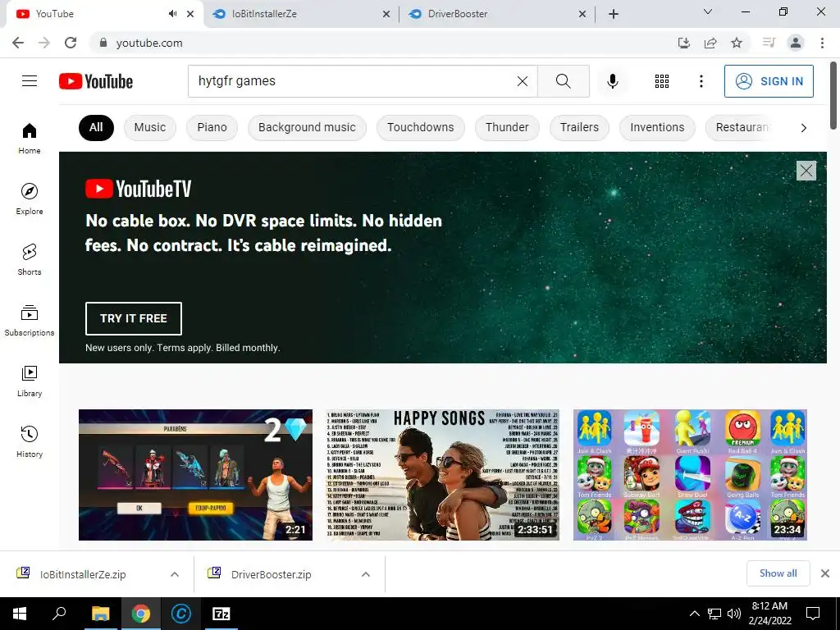Select the Piano filter chip
Screen dimensions: 840x630
212,127
